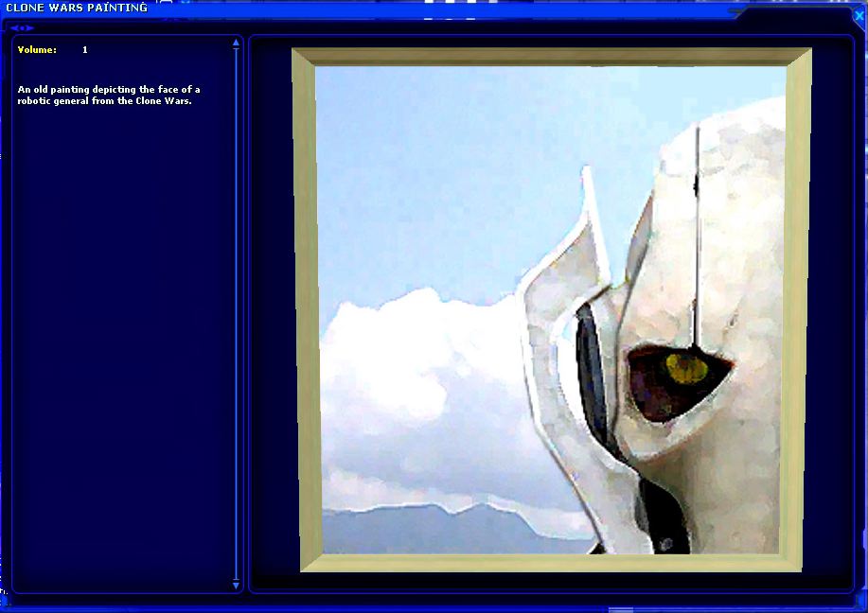
Task: Click the description panel's scroll down arrow
Action: pyautogui.click(x=237, y=585)
